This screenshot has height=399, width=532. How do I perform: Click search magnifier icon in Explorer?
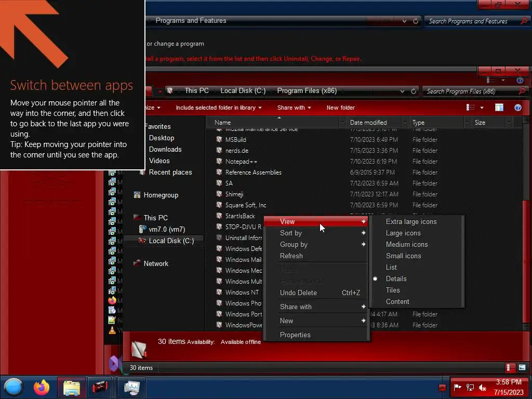(523, 91)
